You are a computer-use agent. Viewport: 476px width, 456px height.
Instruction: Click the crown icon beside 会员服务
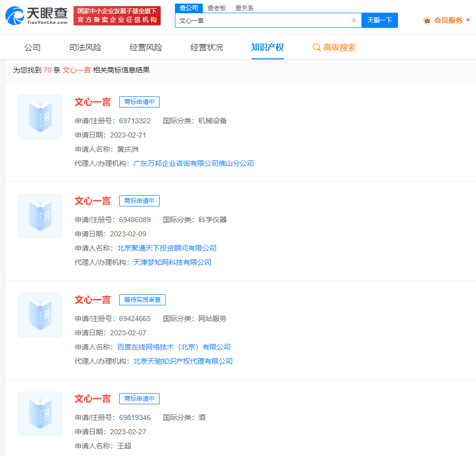coord(426,20)
